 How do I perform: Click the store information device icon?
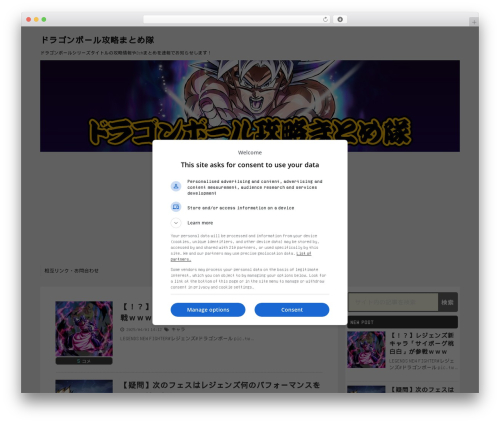point(176,207)
